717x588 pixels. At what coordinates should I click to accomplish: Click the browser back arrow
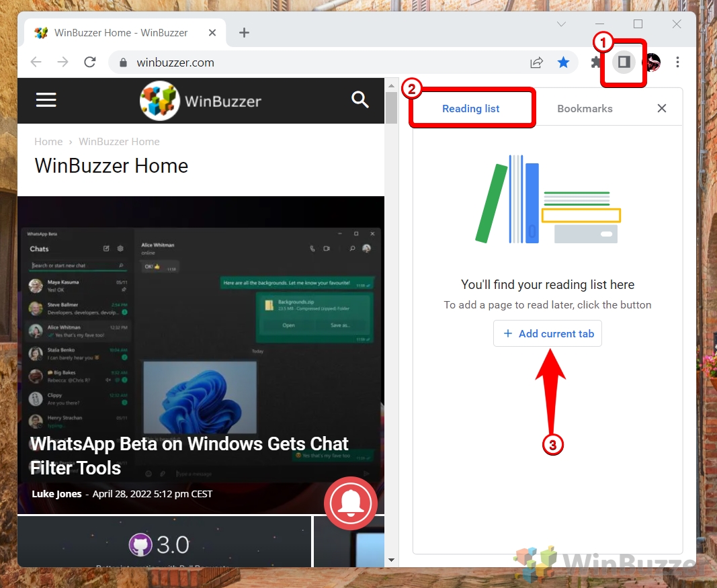pyautogui.click(x=36, y=62)
